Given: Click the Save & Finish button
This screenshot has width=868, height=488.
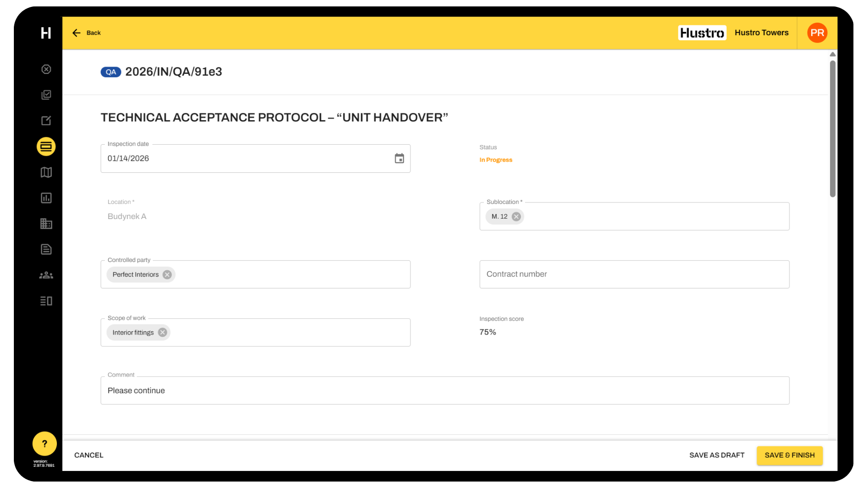Looking at the screenshot, I should point(789,455).
